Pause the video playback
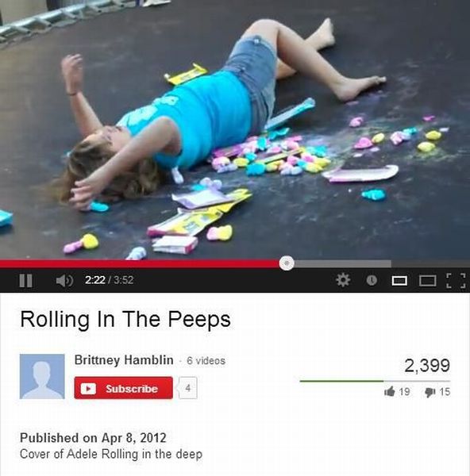470x476 pixels. (x=26, y=281)
